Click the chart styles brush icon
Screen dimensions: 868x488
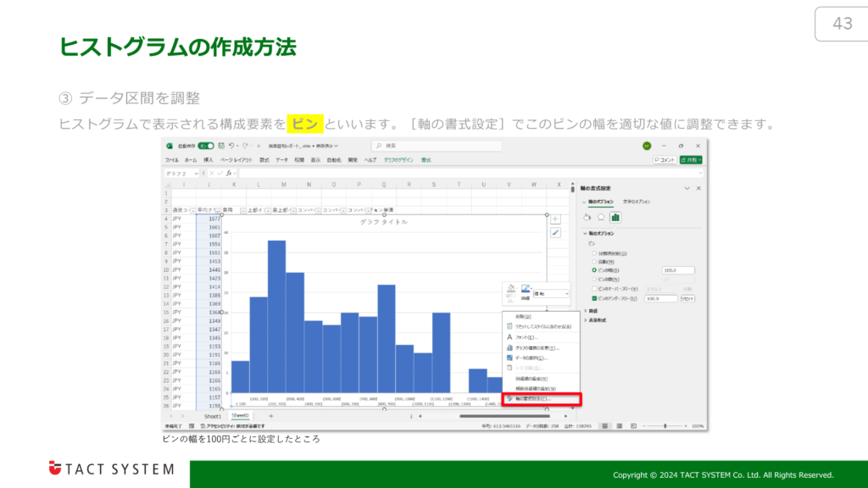point(555,233)
